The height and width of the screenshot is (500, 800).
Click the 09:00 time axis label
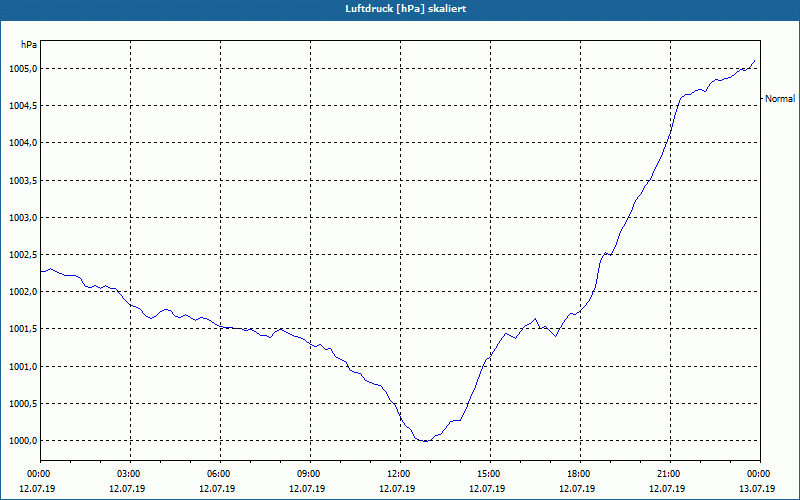pyautogui.click(x=310, y=474)
